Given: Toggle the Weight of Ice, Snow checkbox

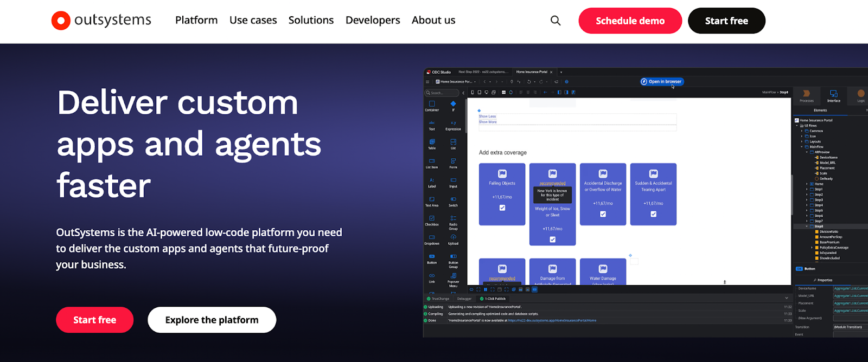Looking at the screenshot, I should point(552,240).
